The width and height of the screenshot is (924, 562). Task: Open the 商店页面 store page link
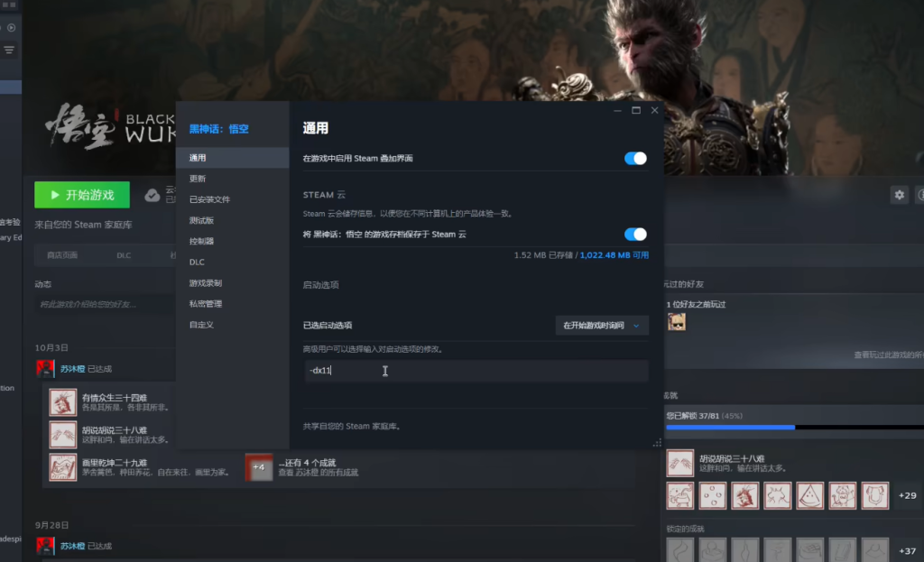coord(62,255)
